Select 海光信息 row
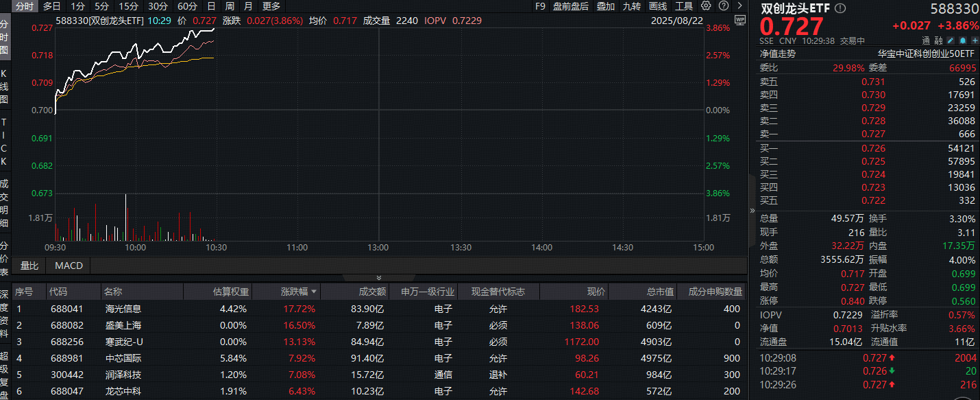This screenshot has height=400, width=980. click(x=378, y=309)
